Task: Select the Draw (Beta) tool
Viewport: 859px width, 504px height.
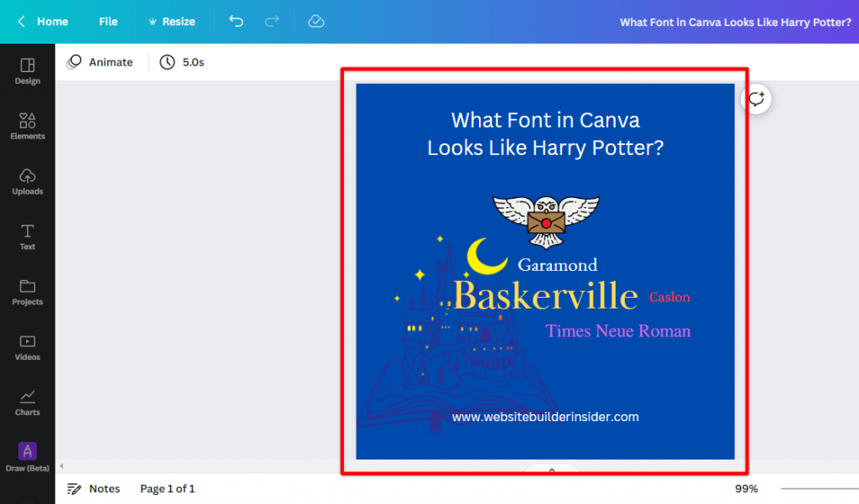Action: (27, 457)
